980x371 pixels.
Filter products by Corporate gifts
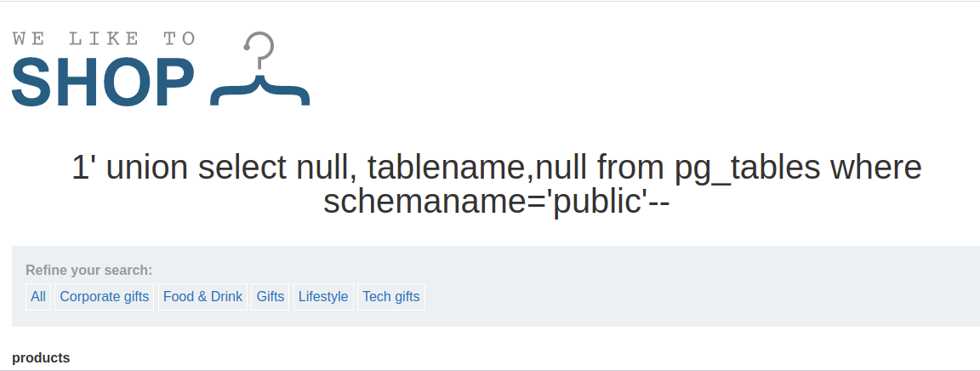(105, 297)
